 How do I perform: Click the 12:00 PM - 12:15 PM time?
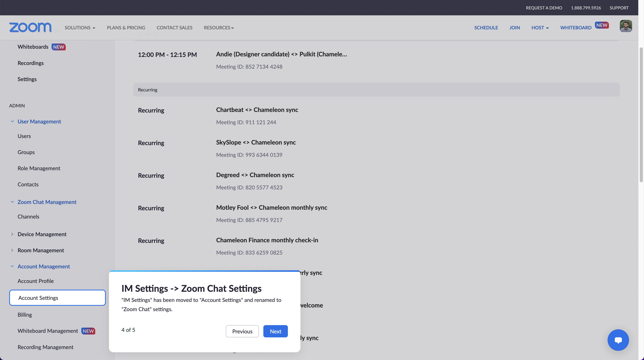[x=168, y=55]
